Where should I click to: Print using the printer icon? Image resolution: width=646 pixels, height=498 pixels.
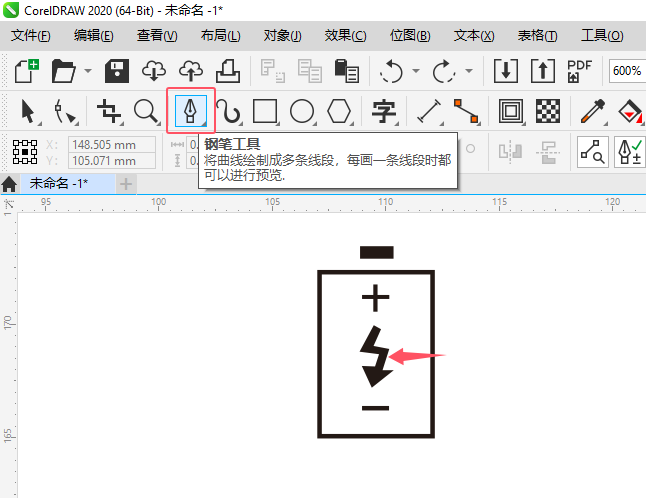click(228, 71)
